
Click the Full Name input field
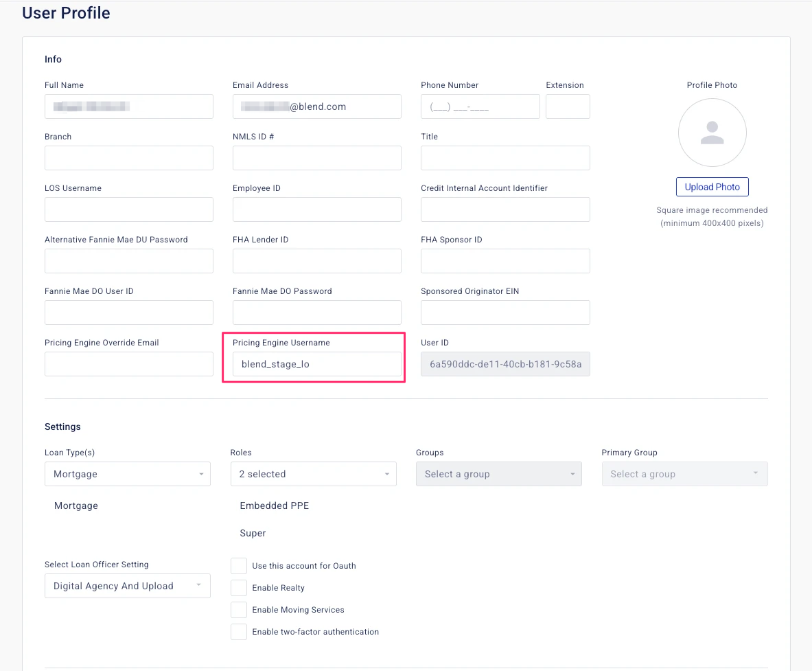(x=129, y=106)
